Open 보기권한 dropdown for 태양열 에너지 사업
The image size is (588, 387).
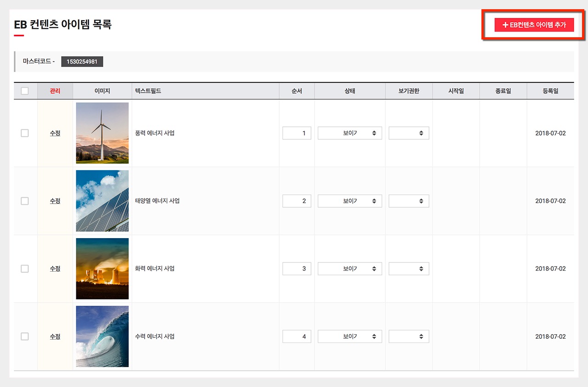409,201
